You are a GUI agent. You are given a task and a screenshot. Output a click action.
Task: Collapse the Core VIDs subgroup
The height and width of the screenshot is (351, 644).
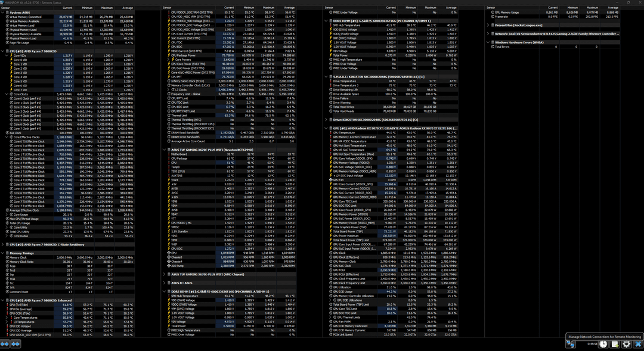(x=7, y=55)
